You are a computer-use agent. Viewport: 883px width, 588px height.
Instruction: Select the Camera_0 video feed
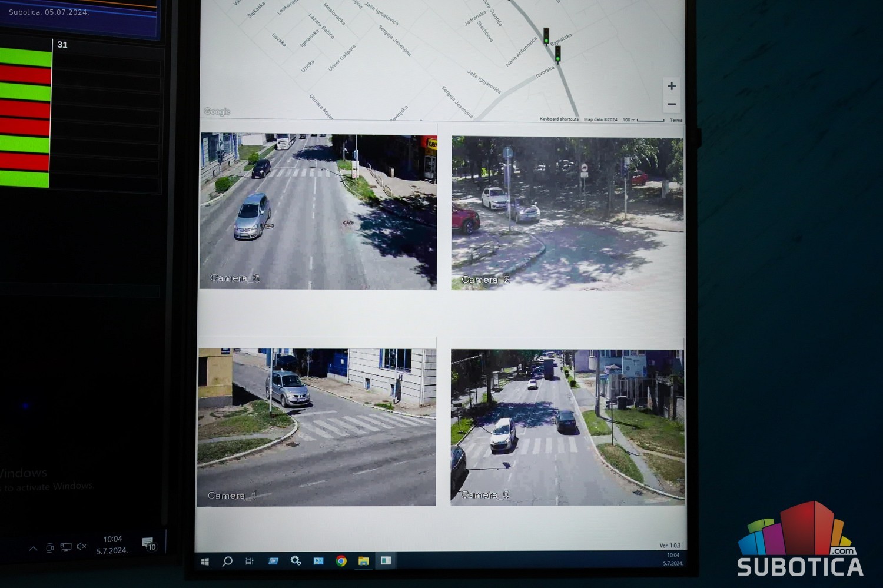[x=567, y=427]
